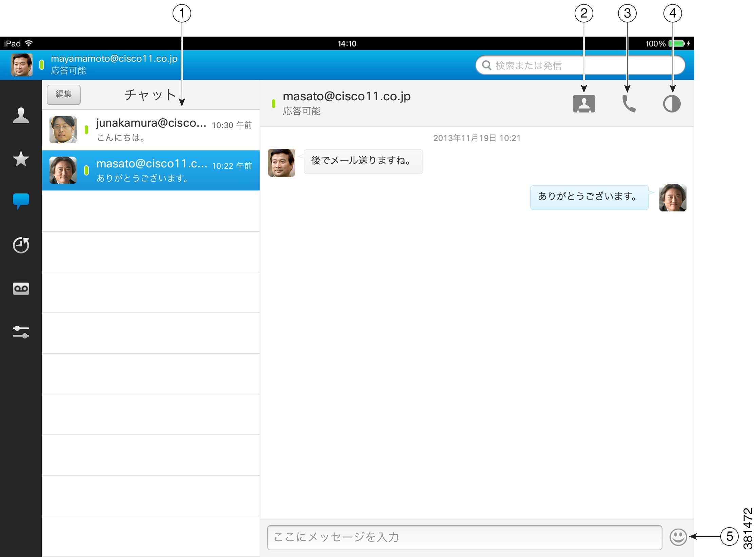
Task: Open the emoticon picker beside message field
Action: [x=679, y=537]
